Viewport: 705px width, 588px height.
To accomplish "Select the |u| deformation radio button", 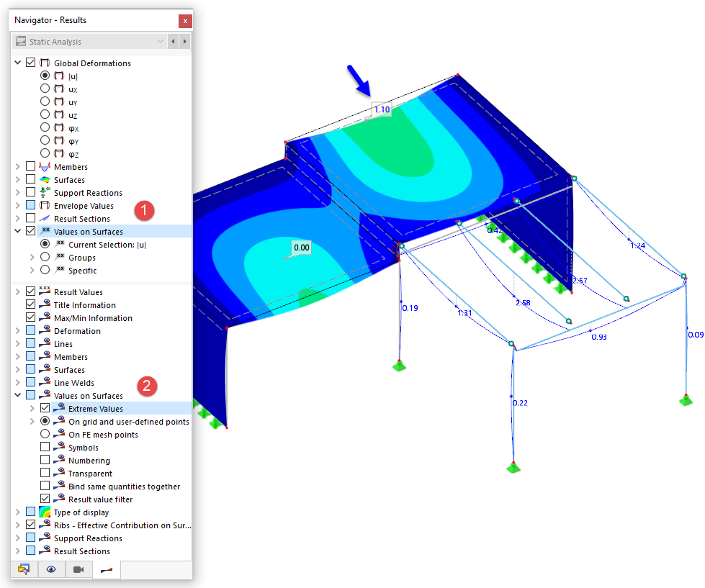I will coord(45,76).
